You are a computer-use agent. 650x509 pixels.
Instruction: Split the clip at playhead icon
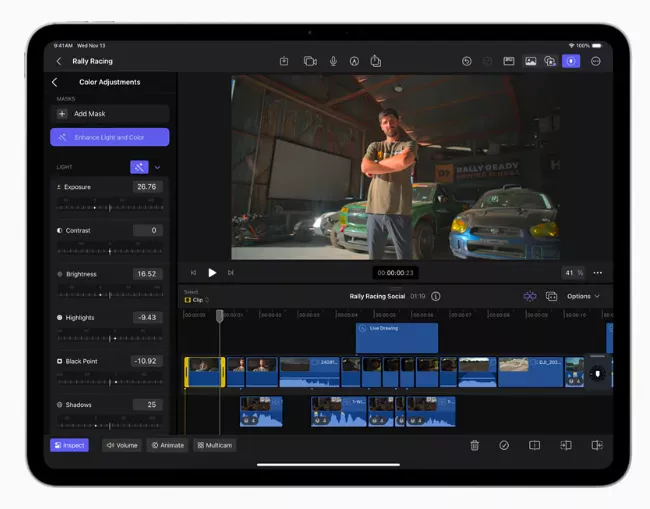(534, 446)
